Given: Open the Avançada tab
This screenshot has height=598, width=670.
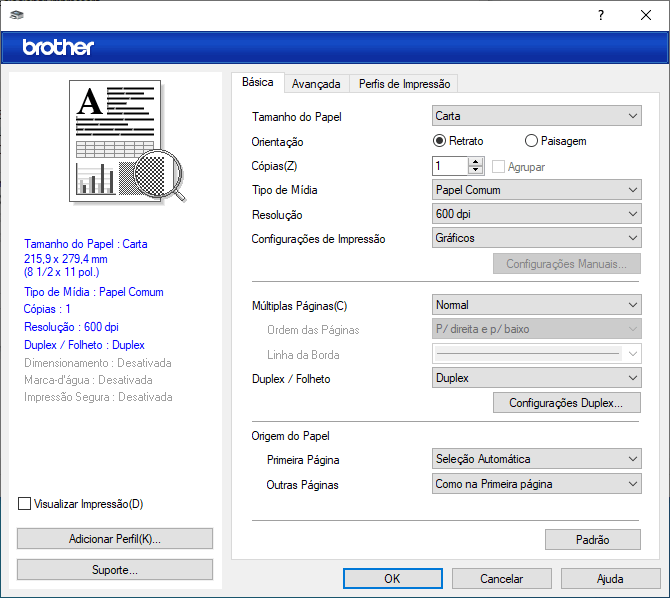Looking at the screenshot, I should [x=316, y=84].
